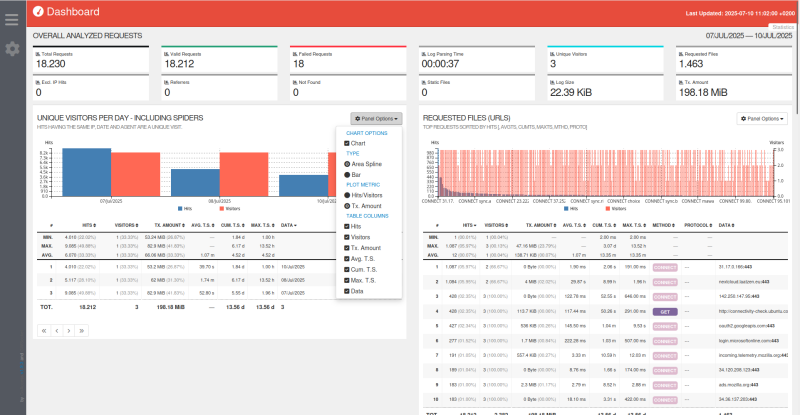The height and width of the screenshot is (415, 800).
Task: Open the hamburger navigation menu
Action: coord(12,19)
